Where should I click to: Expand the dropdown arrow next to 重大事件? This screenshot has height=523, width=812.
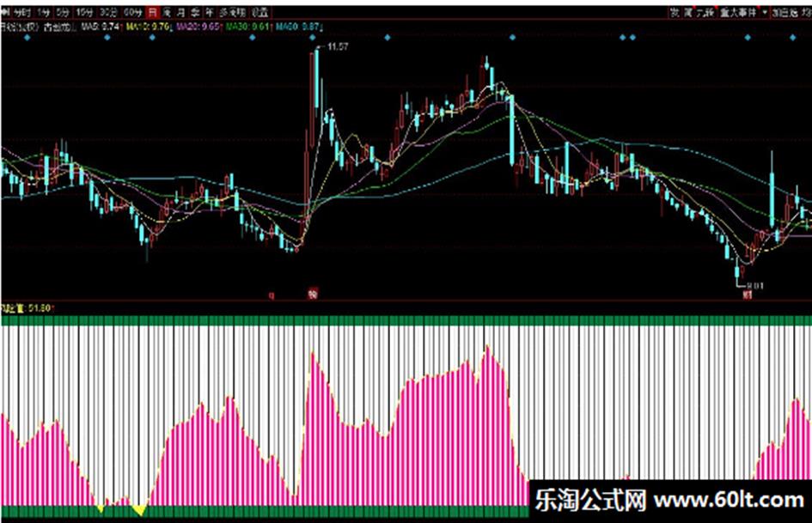pos(765,12)
